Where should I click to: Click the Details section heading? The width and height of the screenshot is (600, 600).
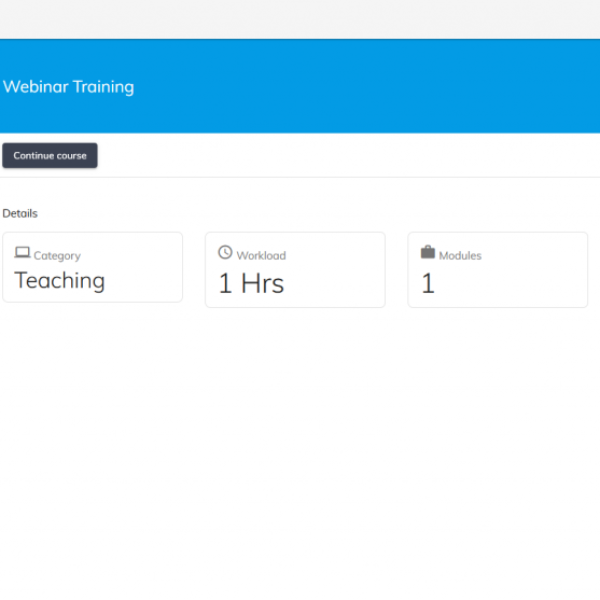coord(20,213)
